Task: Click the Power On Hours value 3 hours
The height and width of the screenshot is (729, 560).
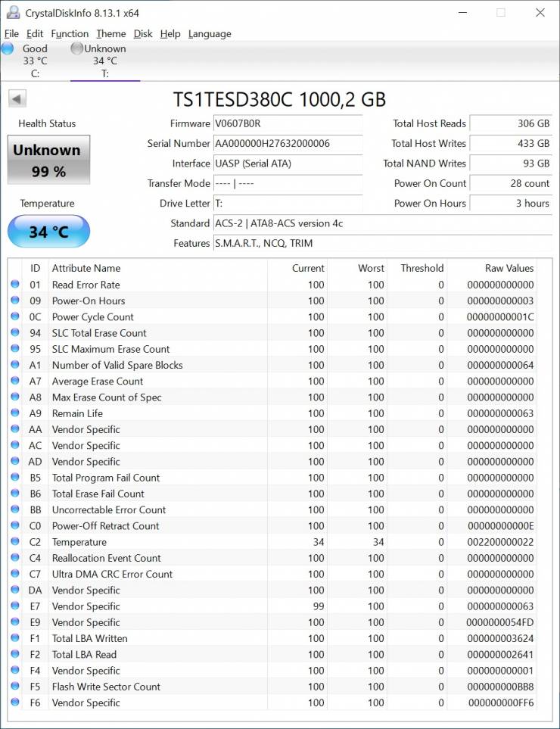Action: [x=511, y=203]
